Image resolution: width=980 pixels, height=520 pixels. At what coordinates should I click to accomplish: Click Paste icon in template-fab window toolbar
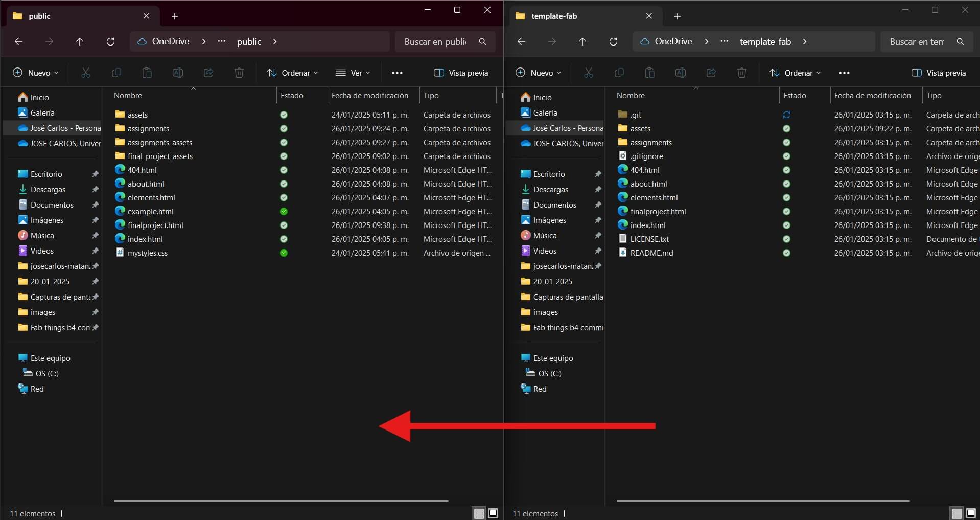point(650,73)
